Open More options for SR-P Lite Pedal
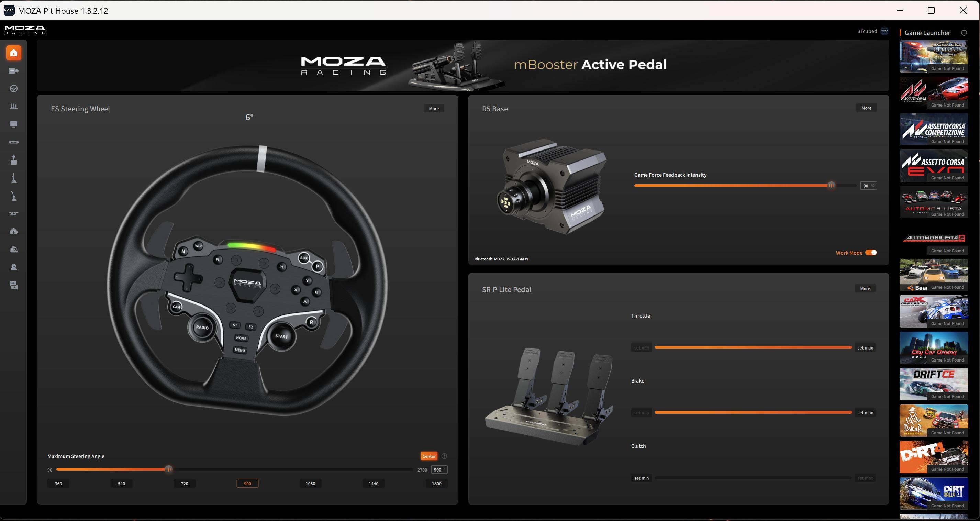This screenshot has width=980, height=521. [x=865, y=288]
